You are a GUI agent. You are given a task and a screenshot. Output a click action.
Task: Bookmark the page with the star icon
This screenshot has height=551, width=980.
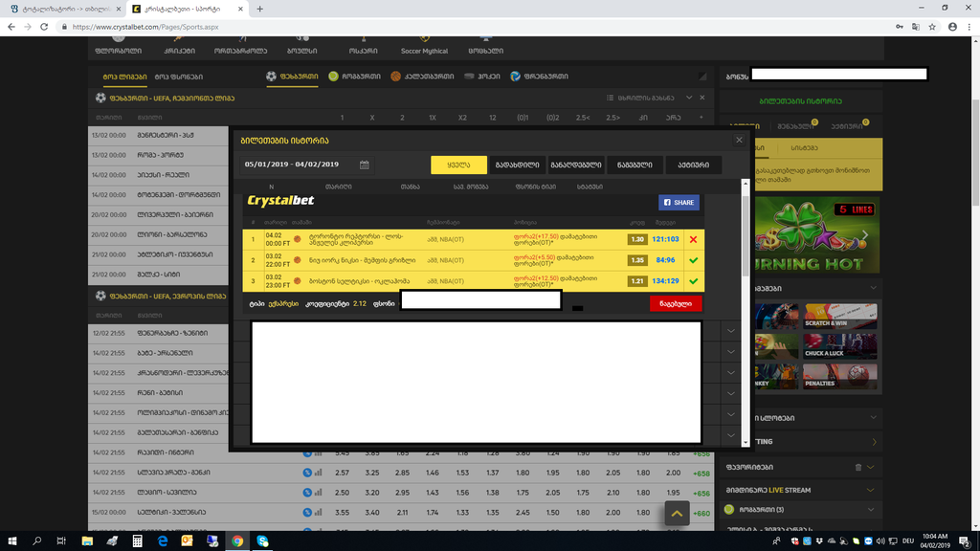932,27
